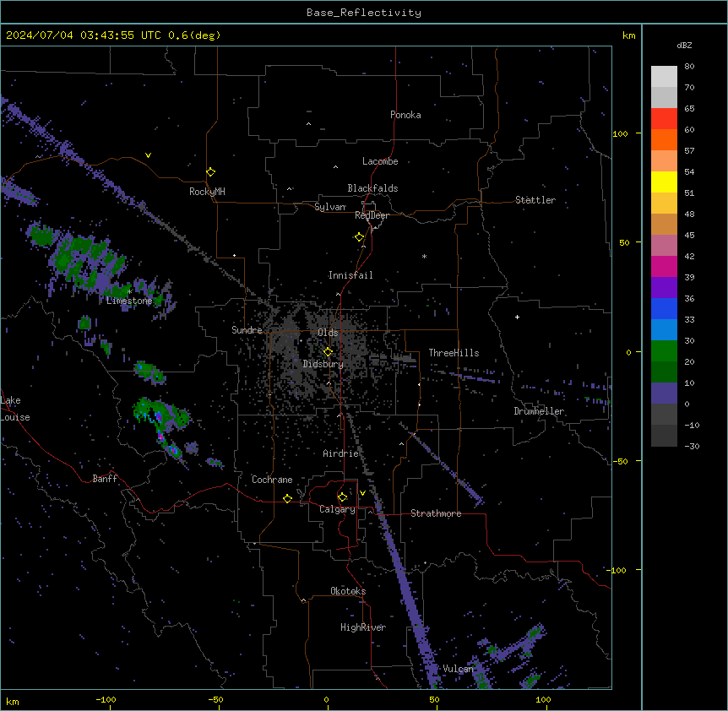Click the HighRiver label
The image size is (728, 711).
point(363,627)
